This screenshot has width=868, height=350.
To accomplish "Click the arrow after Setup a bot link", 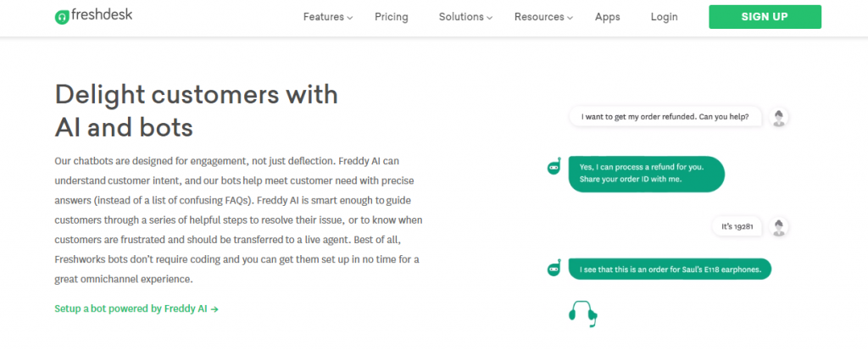I will [x=214, y=309].
